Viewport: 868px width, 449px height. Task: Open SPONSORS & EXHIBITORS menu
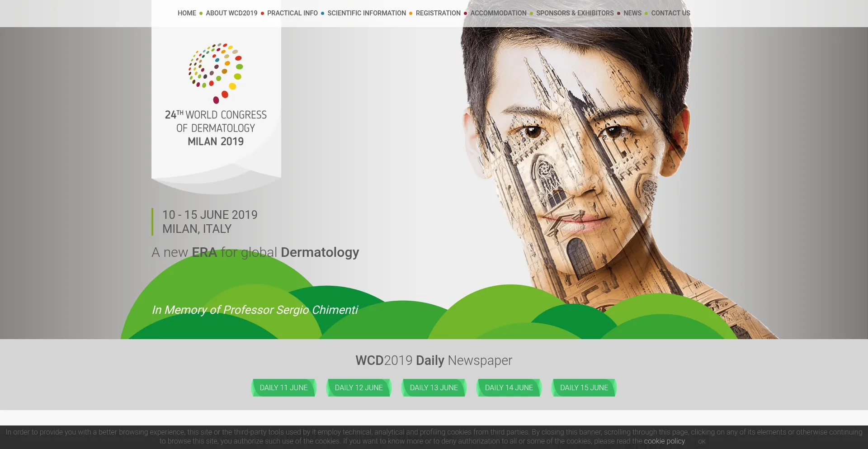point(575,13)
